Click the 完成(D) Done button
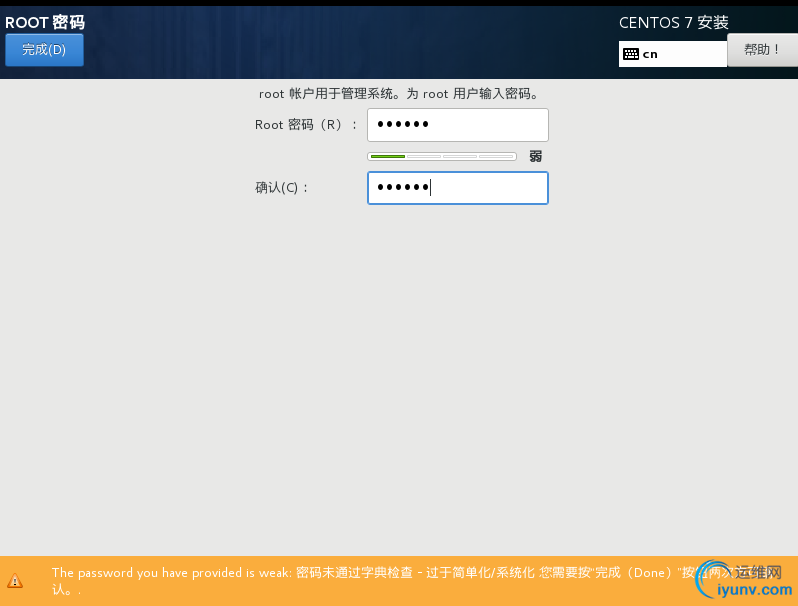This screenshot has width=798, height=606. click(44, 50)
